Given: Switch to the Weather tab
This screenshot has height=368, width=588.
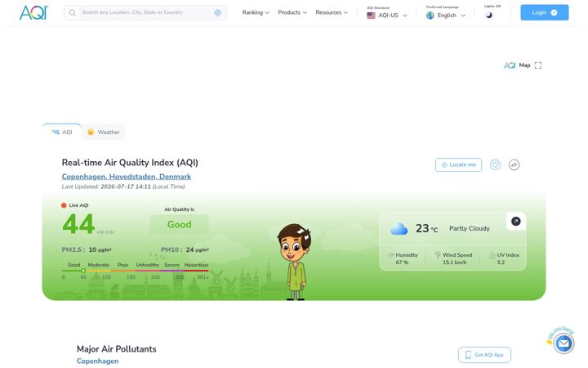Looking at the screenshot, I should click(x=104, y=132).
